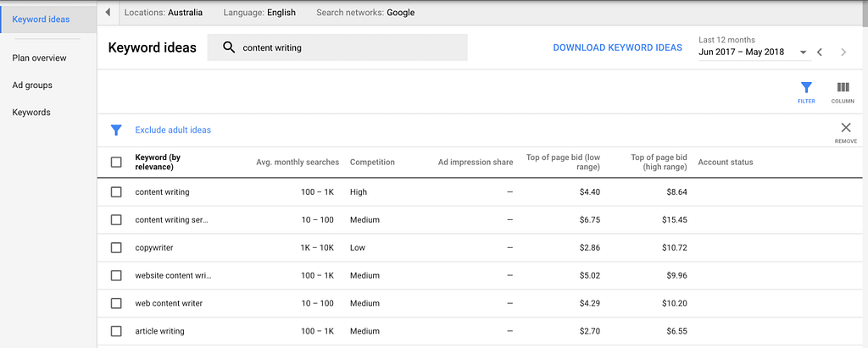This screenshot has height=348, width=868.
Task: Collapse the sidebar with triangle arrow
Action: [x=108, y=13]
